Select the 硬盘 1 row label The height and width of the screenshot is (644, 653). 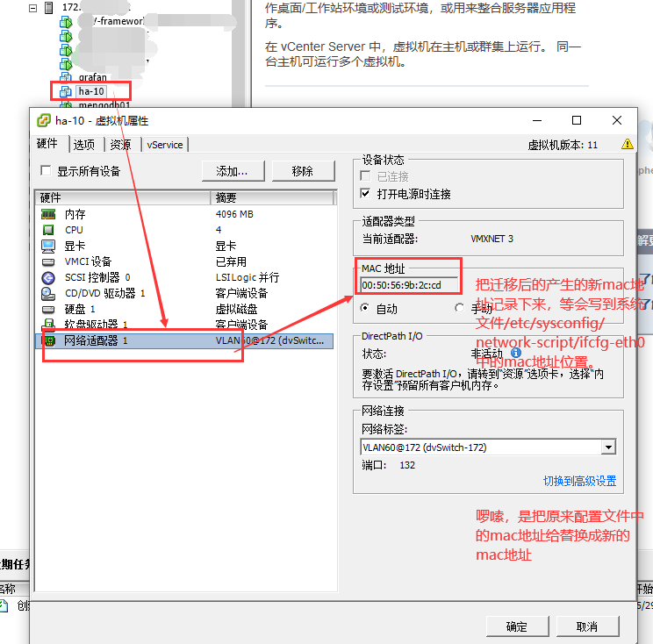click(80, 309)
